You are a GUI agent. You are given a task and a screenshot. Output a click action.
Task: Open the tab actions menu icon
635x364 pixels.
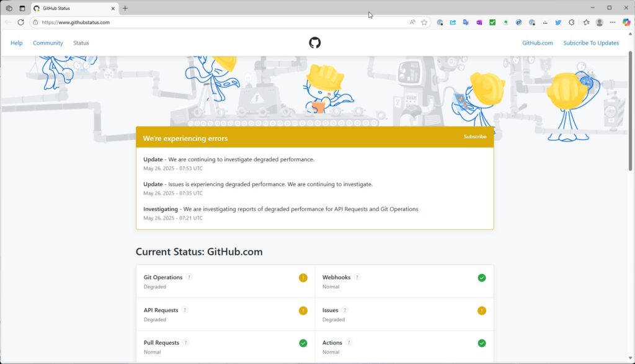(22, 8)
